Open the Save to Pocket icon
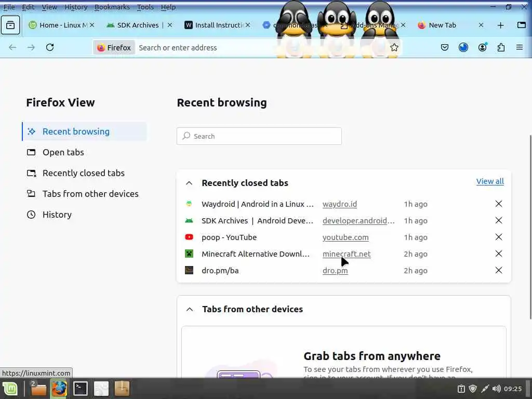Screen dimensions: 532x399 point(445,47)
